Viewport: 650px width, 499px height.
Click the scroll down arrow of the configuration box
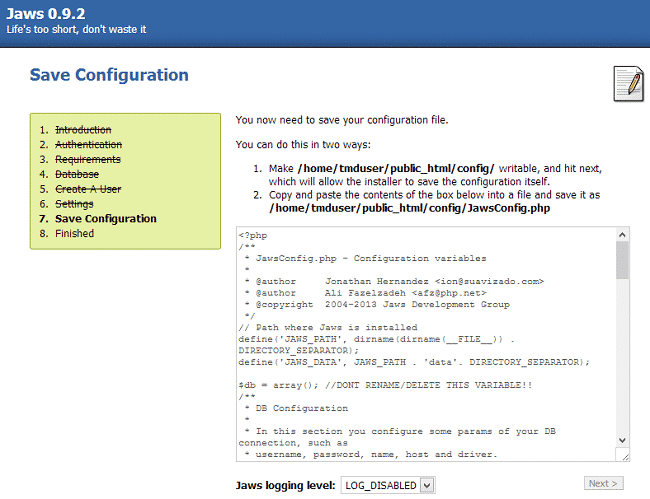click(x=622, y=439)
